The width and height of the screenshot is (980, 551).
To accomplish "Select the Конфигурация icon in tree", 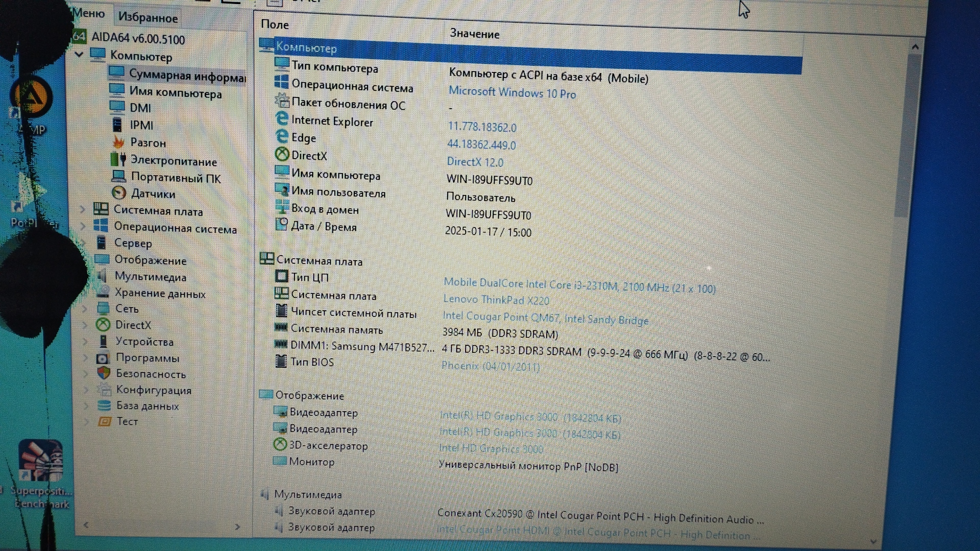I will pos(104,389).
